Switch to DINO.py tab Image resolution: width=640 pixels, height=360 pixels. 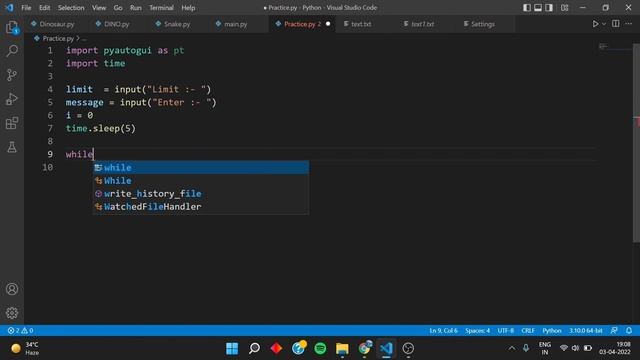tap(116, 24)
